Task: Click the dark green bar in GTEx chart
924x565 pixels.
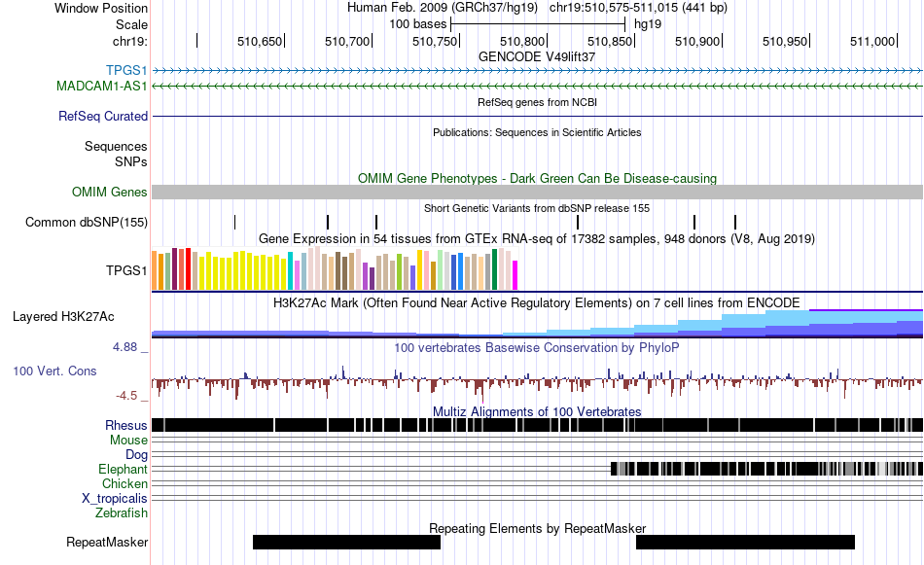Action: click(494, 269)
